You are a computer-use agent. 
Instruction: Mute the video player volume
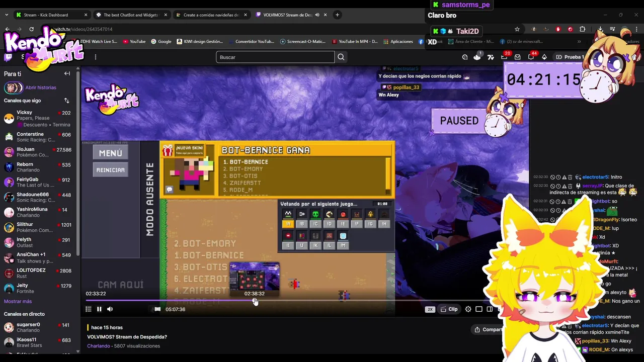pyautogui.click(x=110, y=309)
